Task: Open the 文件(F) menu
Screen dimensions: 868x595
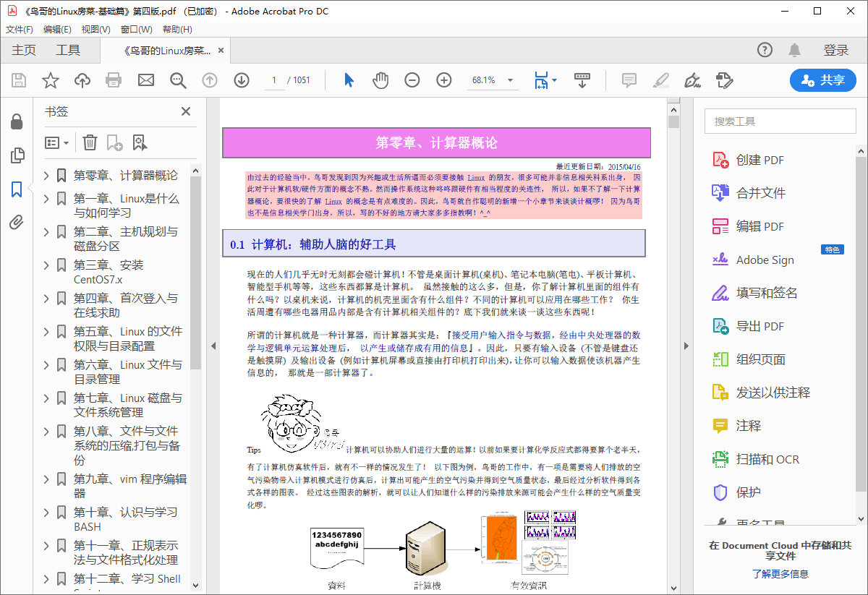Action: pyautogui.click(x=20, y=30)
